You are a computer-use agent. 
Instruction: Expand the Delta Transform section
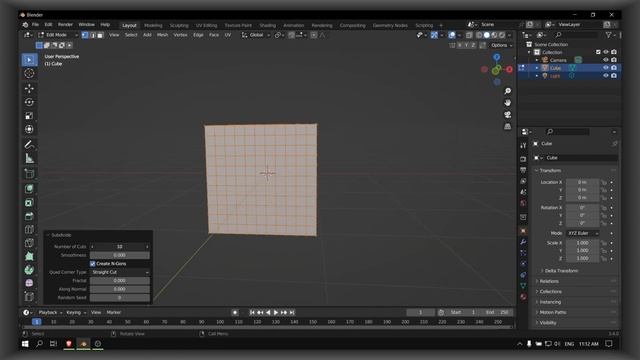pos(559,271)
